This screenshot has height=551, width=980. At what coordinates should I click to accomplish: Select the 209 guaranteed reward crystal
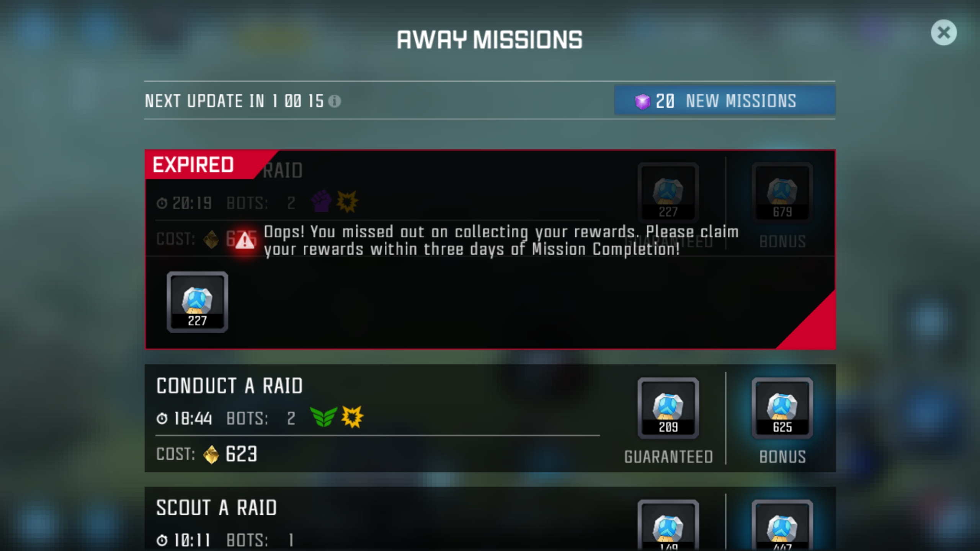tap(668, 408)
